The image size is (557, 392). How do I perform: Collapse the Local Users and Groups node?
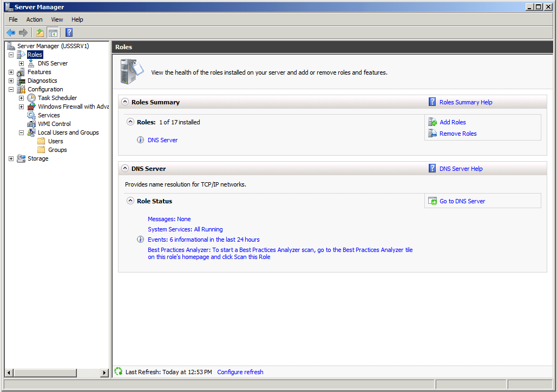tap(21, 132)
